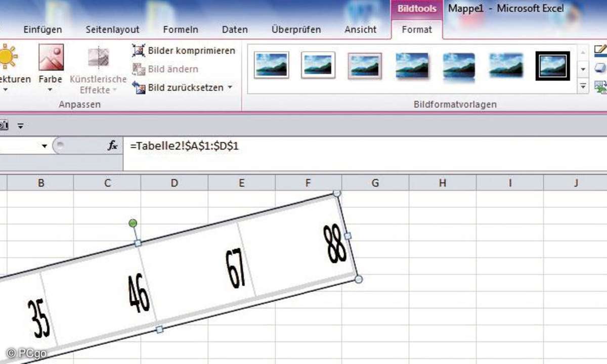This screenshot has height=364, width=607.
Task: Click the camera icon in quick access toolbar
Action: tap(3, 125)
